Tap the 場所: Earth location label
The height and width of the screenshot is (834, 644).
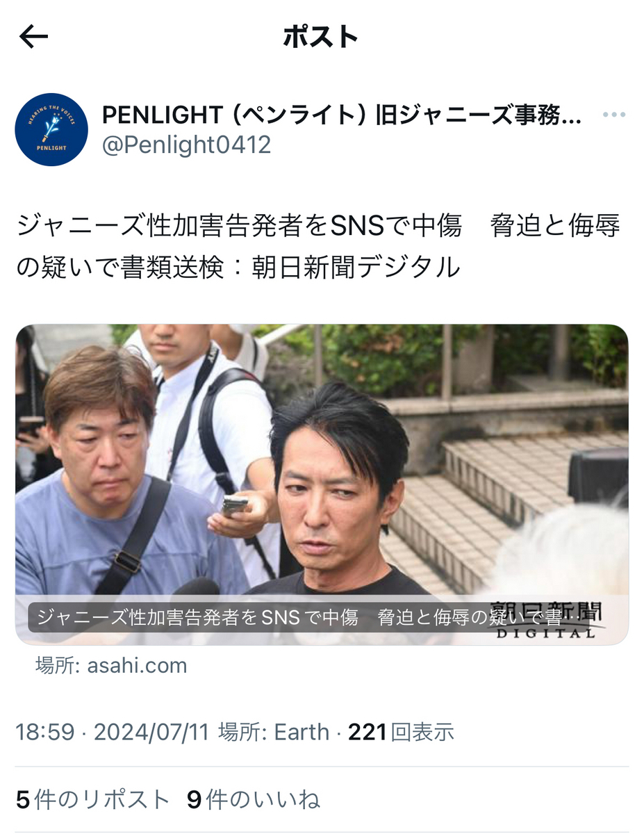(x=274, y=732)
